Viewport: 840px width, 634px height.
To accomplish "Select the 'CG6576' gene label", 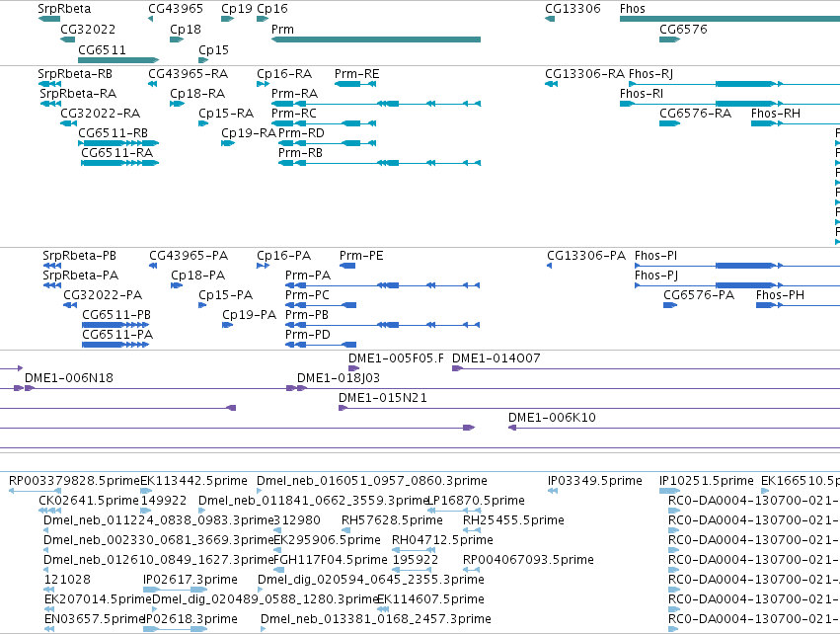I will (683, 29).
